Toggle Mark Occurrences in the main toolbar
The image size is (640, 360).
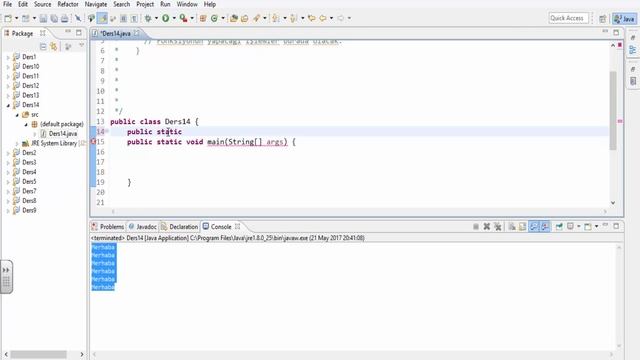(102, 18)
